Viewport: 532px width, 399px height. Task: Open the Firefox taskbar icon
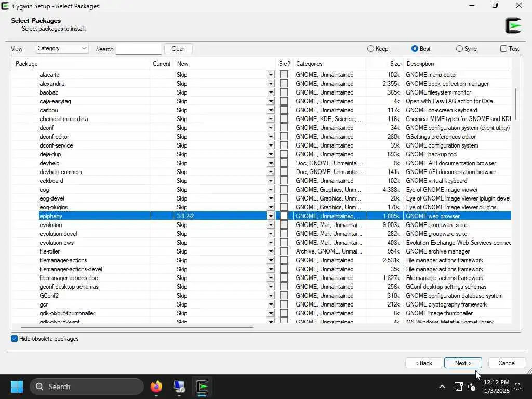(x=156, y=387)
